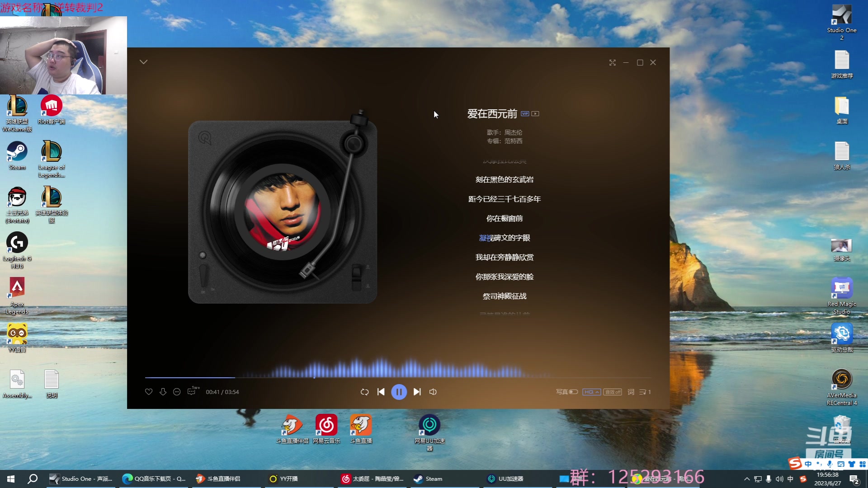The height and width of the screenshot is (488, 868).
Task: Toggle the 音效 sound effect off button
Action: [613, 392]
